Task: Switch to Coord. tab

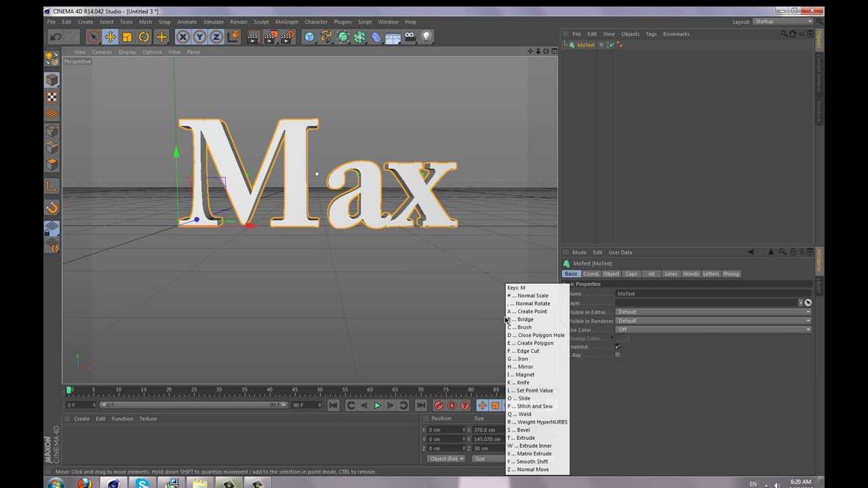Action: click(591, 274)
